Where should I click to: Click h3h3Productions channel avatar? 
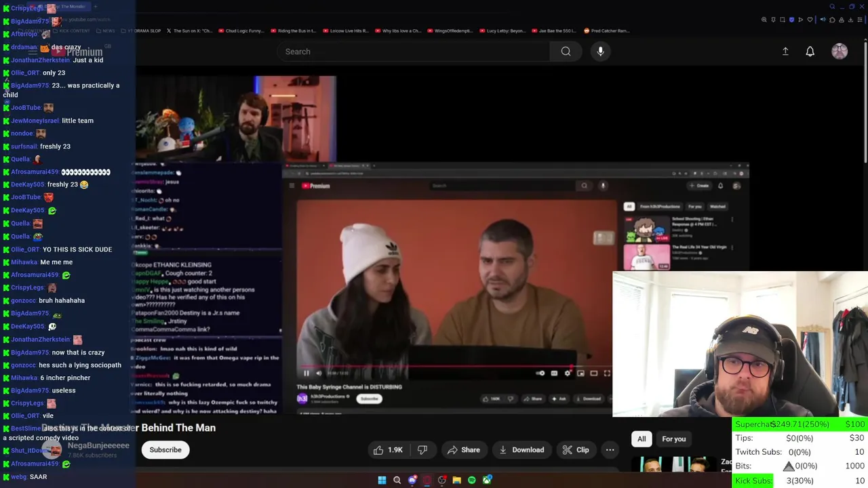pyautogui.click(x=302, y=399)
